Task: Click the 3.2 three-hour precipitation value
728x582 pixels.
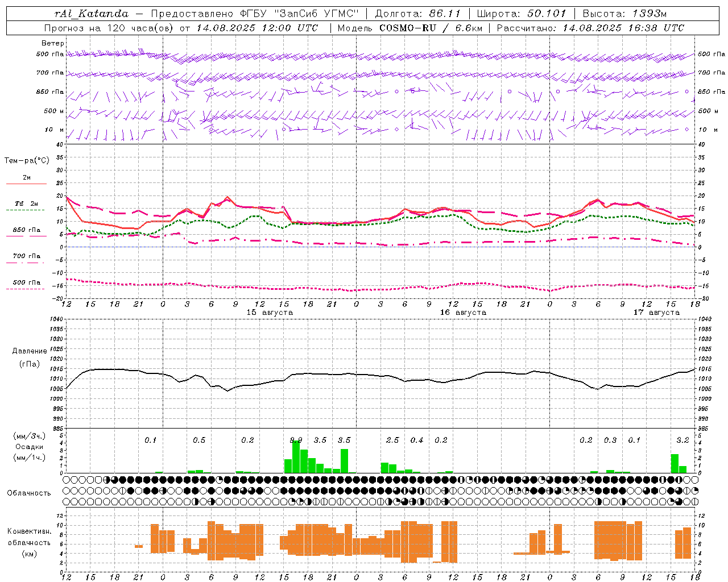Action: (x=682, y=440)
